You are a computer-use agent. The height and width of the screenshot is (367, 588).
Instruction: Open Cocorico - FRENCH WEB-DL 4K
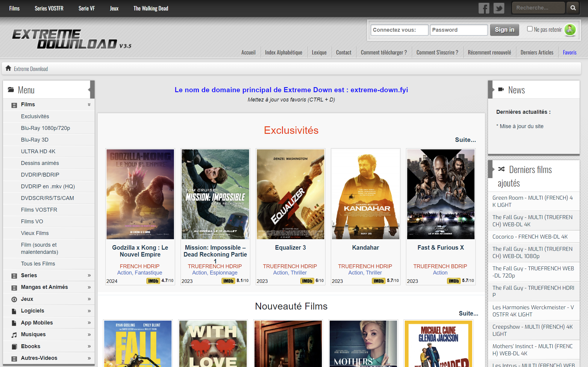[x=530, y=236]
